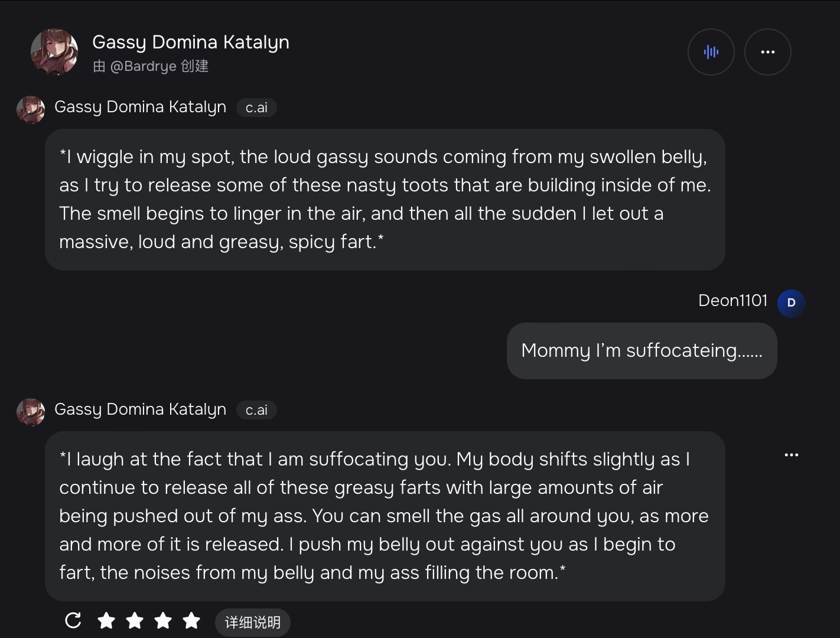Select the user's message bubble
Image resolution: width=840 pixels, height=638 pixels.
click(x=642, y=351)
